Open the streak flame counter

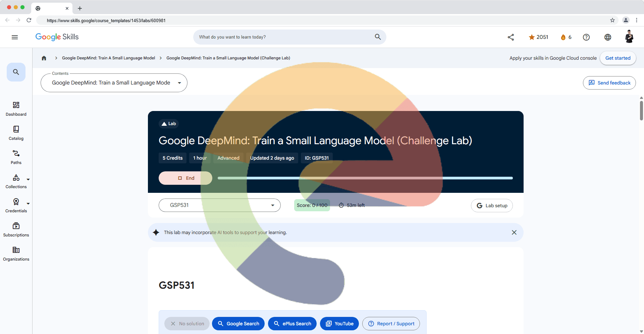[566, 37]
